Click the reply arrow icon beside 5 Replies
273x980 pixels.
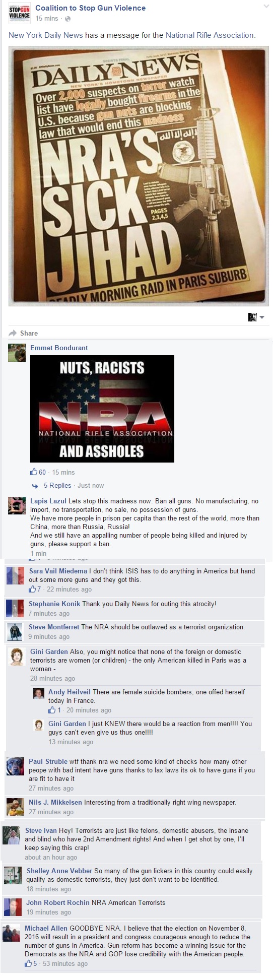coord(35,486)
